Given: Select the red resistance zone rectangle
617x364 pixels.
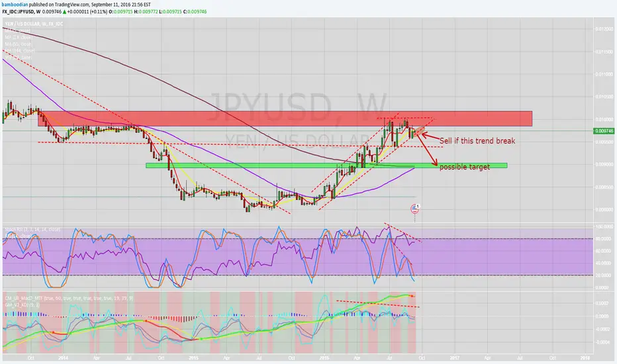Looking at the screenshot, I should [x=285, y=119].
